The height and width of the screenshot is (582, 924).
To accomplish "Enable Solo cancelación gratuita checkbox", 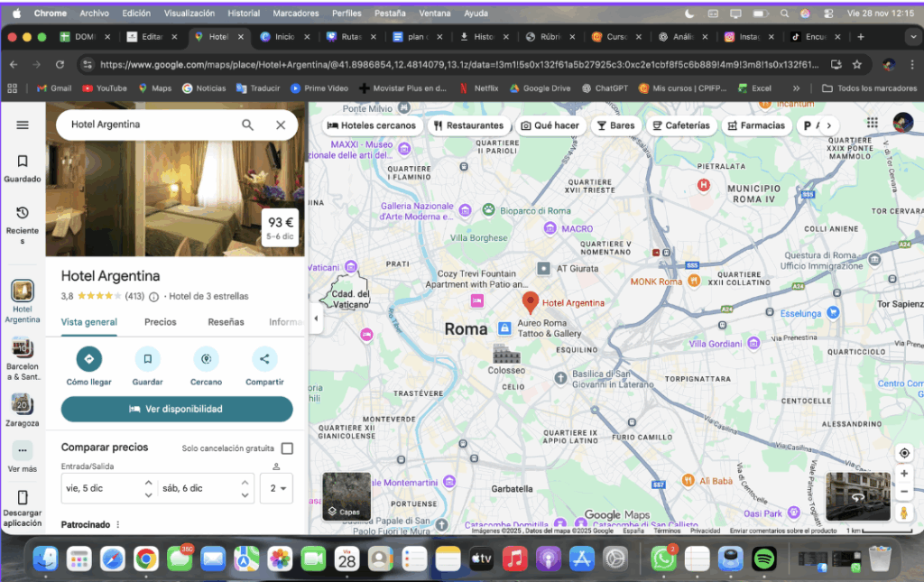I will click(287, 448).
